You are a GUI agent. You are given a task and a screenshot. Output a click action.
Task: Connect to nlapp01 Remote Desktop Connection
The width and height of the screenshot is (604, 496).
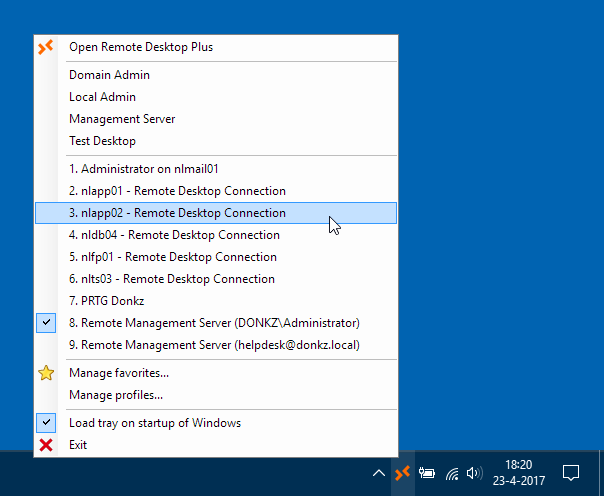[216, 191]
